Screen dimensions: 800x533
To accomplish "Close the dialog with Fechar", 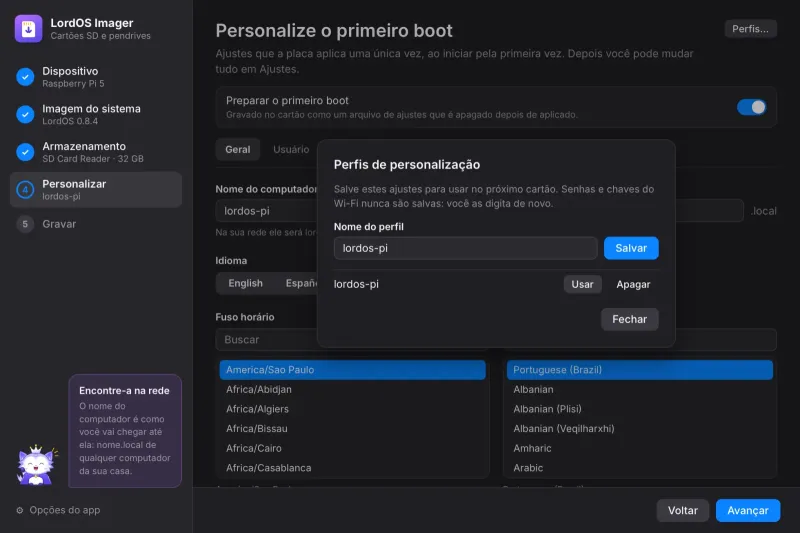I will click(x=630, y=319).
